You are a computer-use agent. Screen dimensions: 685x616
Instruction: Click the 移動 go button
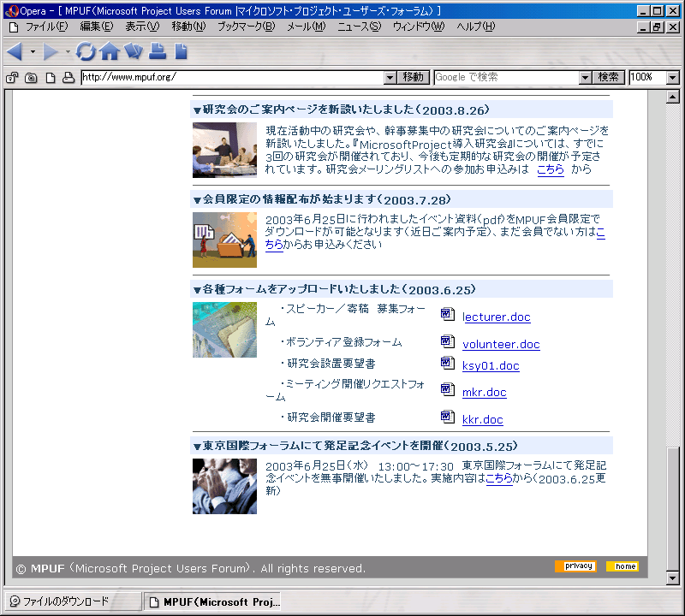pos(414,78)
